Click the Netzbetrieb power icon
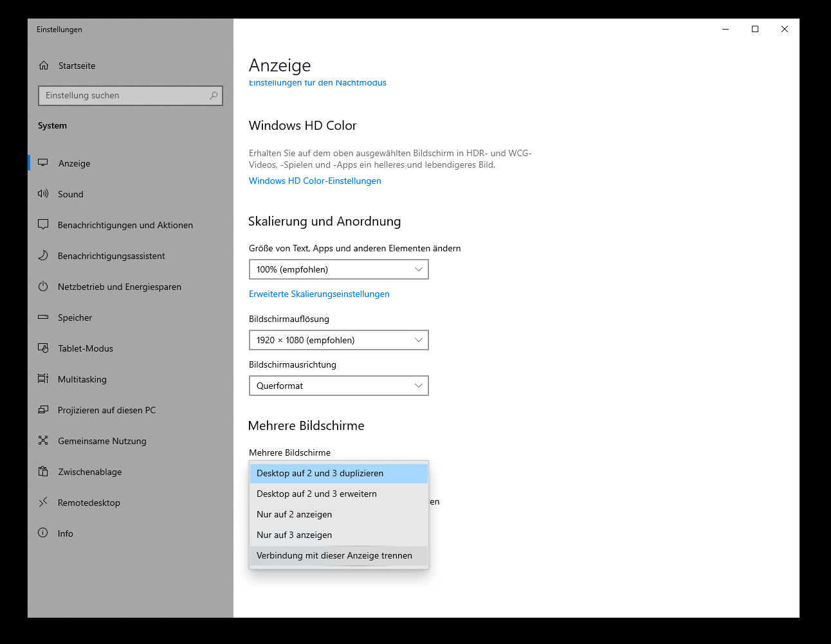The height and width of the screenshot is (644, 831). (43, 286)
